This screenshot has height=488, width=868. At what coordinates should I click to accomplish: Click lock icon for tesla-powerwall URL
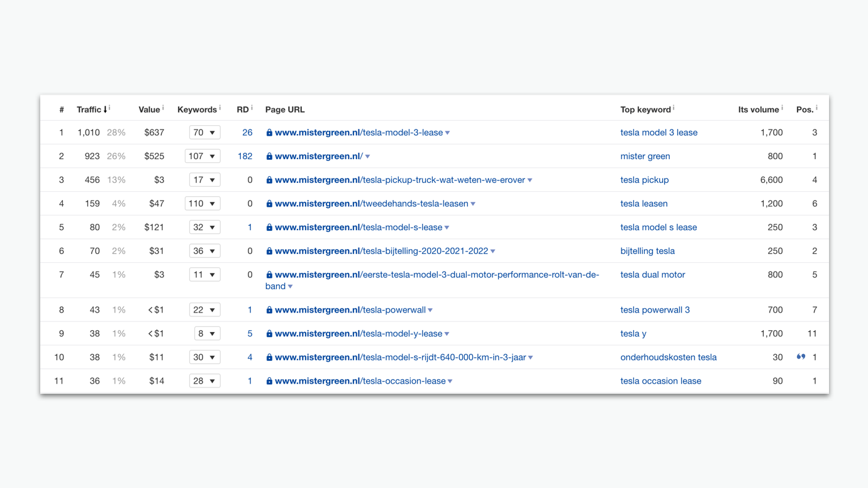pos(269,310)
